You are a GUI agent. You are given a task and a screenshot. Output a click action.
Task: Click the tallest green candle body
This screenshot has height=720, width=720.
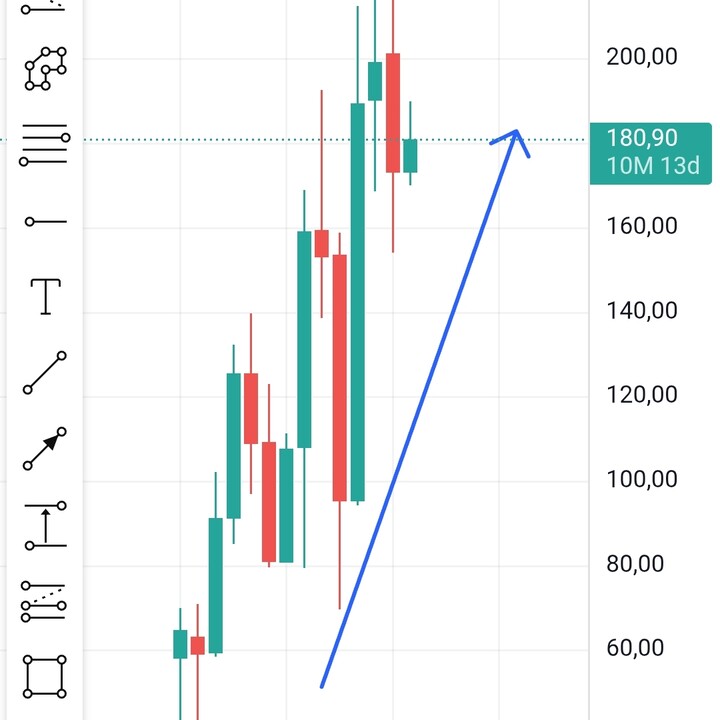point(357,300)
